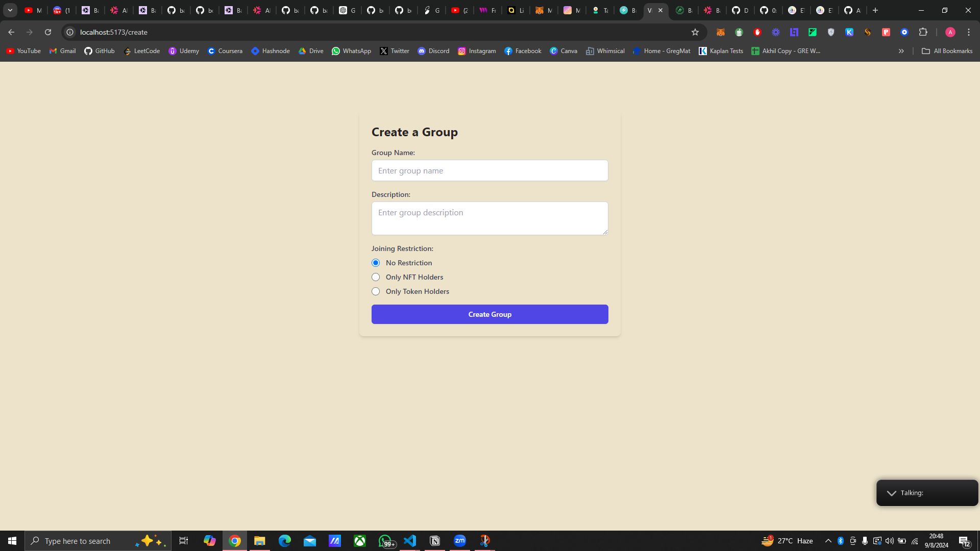Show more bookmarks with double chevron
Image resolution: width=980 pixels, height=551 pixels.
901,51
